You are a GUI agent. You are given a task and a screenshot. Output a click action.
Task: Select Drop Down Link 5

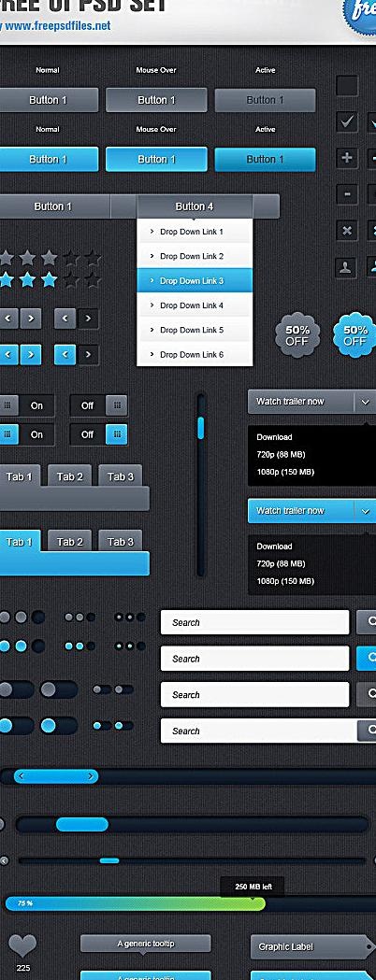(x=195, y=330)
